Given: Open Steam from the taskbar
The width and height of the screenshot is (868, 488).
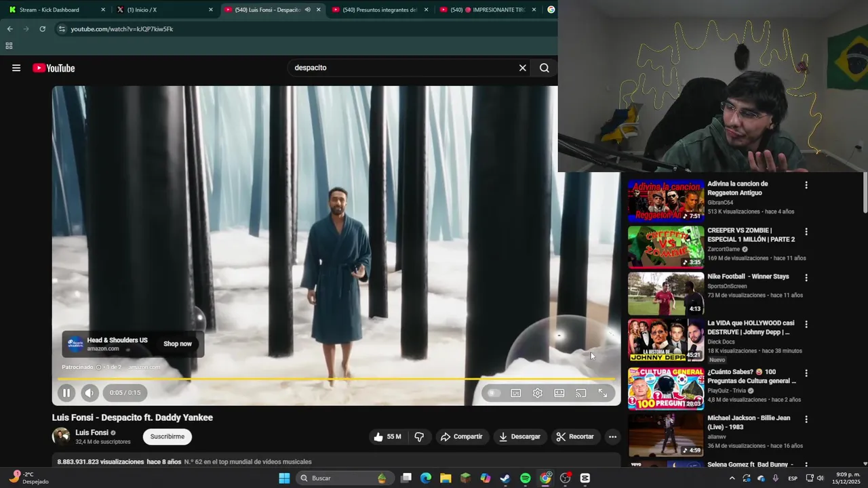Looking at the screenshot, I should coord(505,478).
